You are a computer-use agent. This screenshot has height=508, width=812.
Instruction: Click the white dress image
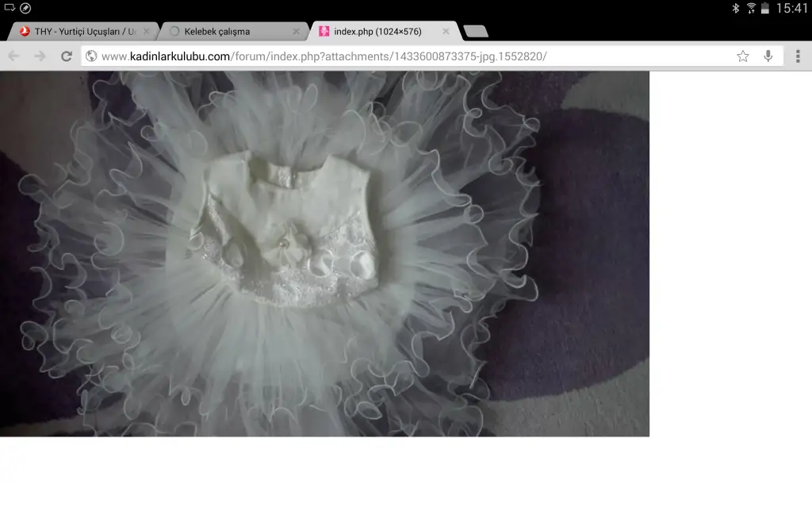(324, 254)
